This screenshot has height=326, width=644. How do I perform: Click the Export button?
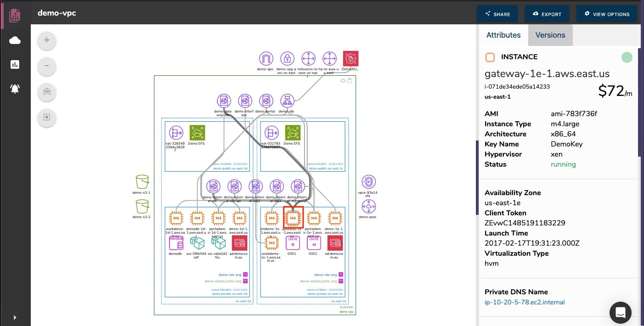click(x=547, y=14)
